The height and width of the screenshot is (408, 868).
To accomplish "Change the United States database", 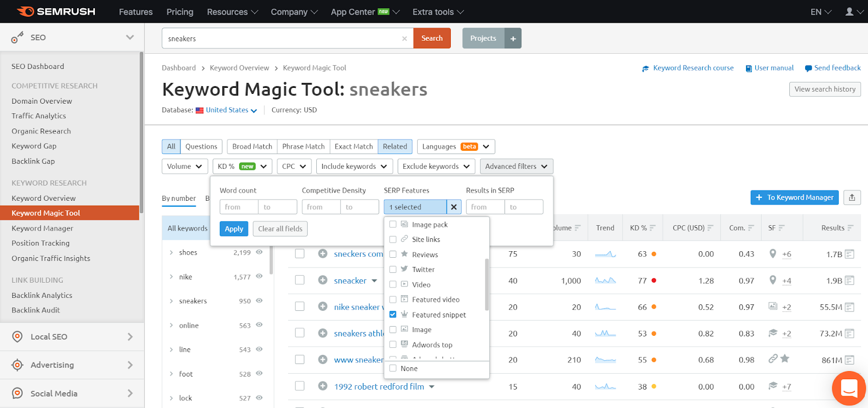I will click(231, 110).
